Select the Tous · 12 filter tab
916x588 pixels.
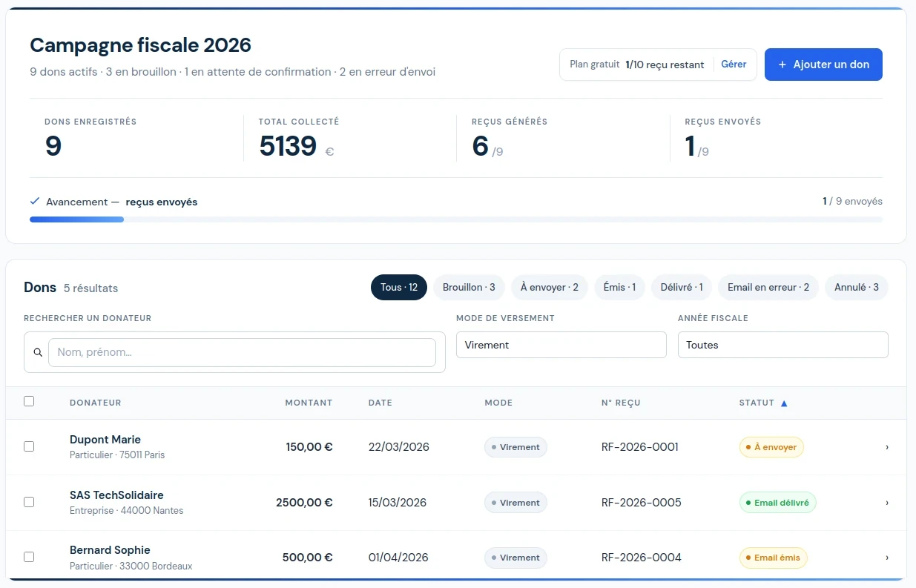coord(399,287)
